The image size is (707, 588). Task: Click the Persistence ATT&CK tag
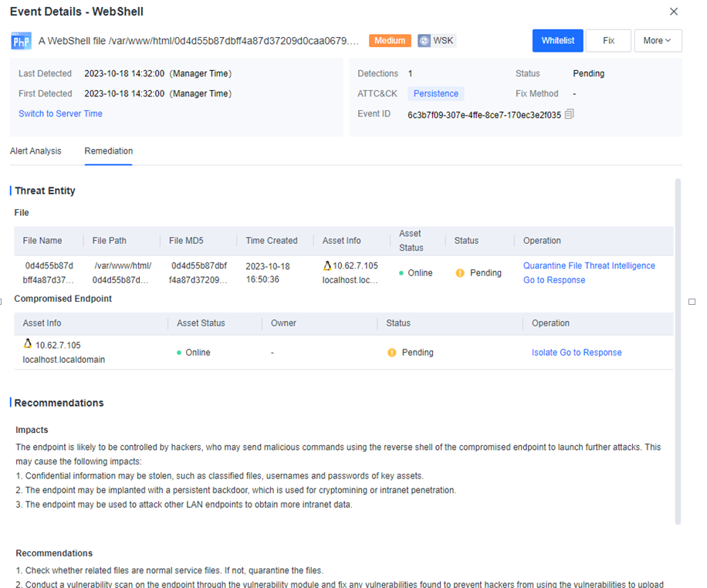click(435, 94)
